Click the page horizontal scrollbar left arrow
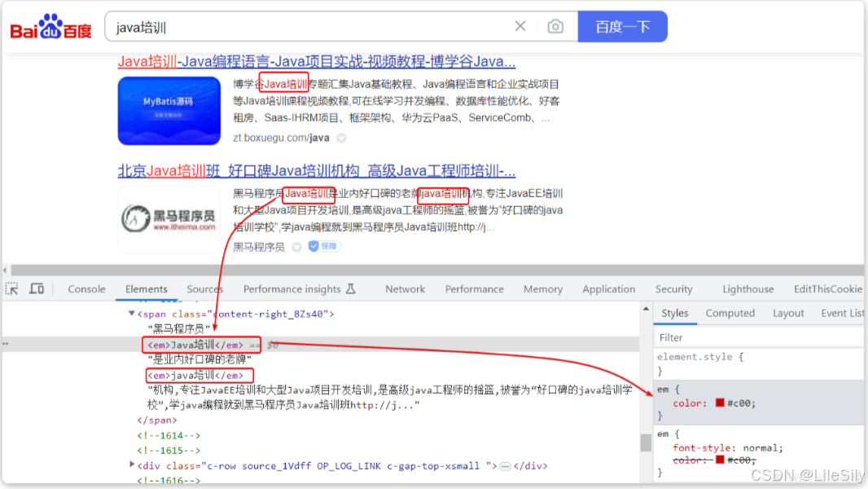The image size is (868, 489). pyautogui.click(x=5, y=271)
